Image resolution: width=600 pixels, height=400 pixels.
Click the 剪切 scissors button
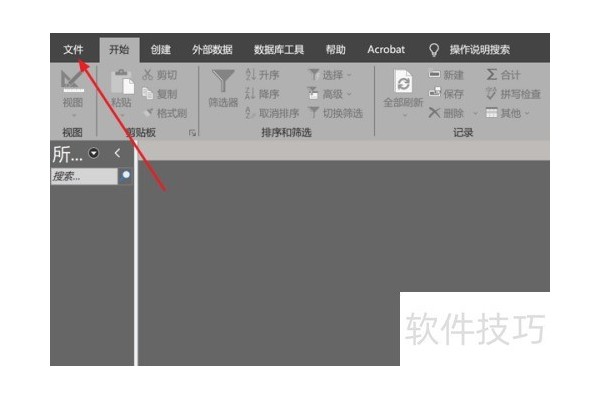(x=160, y=75)
